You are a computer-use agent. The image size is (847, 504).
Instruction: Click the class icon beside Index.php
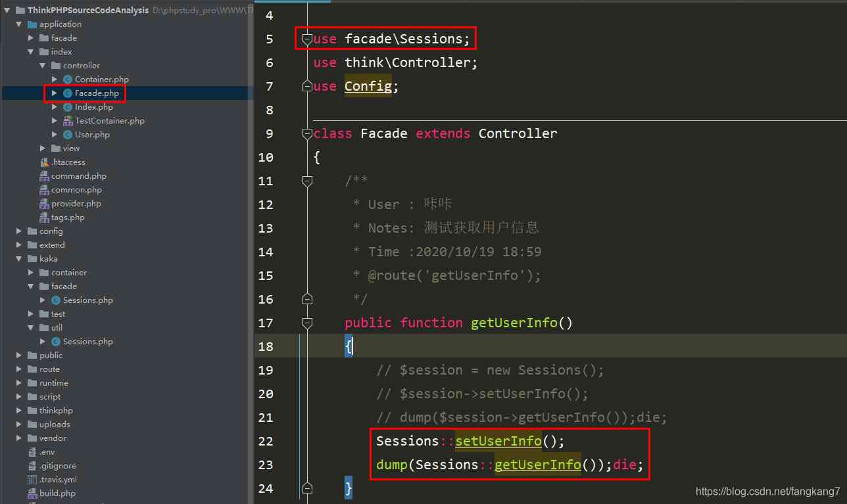tap(68, 107)
